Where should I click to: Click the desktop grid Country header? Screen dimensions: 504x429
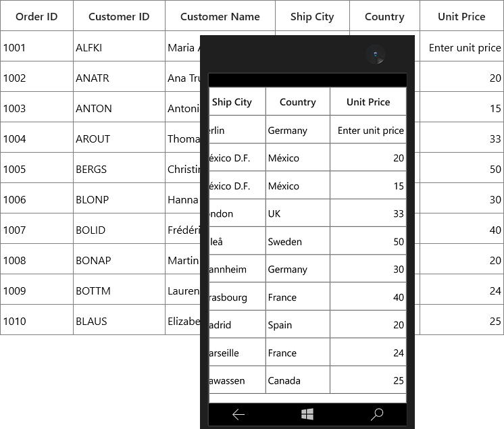(384, 16)
